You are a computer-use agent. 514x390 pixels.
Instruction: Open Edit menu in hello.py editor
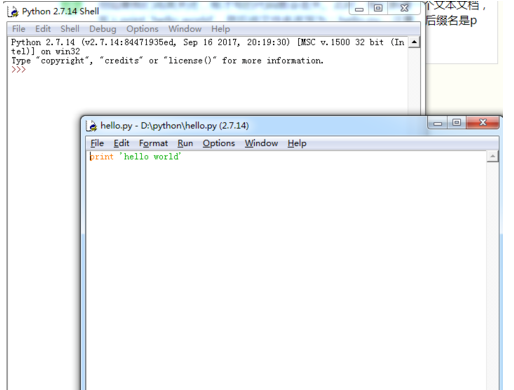[x=121, y=143]
